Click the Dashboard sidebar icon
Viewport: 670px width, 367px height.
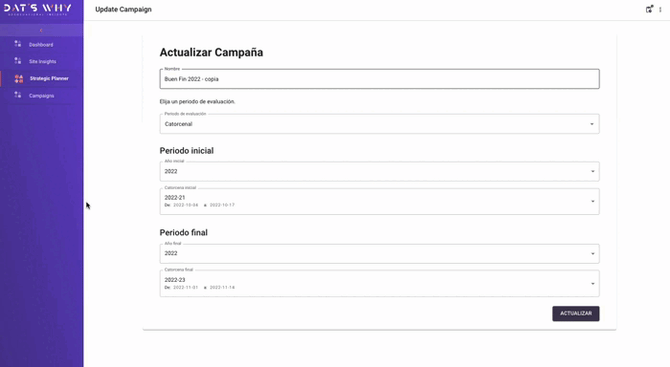(18, 44)
